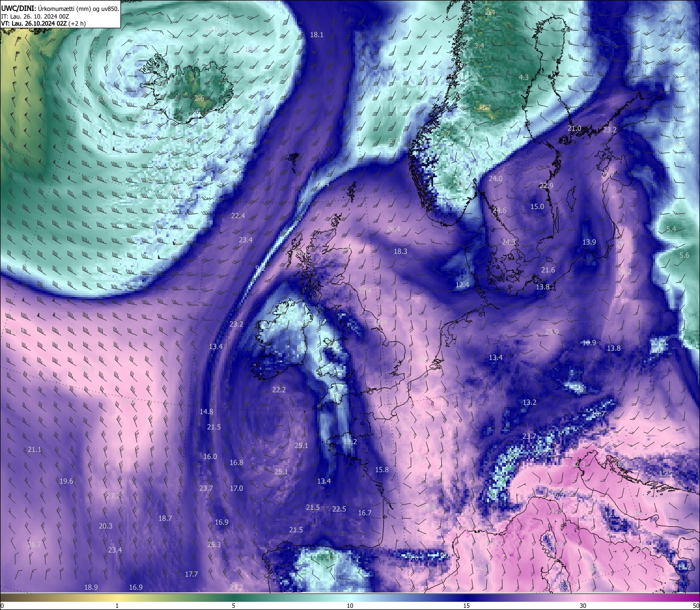Image resolution: width=700 pixels, height=610 pixels.
Task: Click the 24.0 value label
Action: click(495, 178)
